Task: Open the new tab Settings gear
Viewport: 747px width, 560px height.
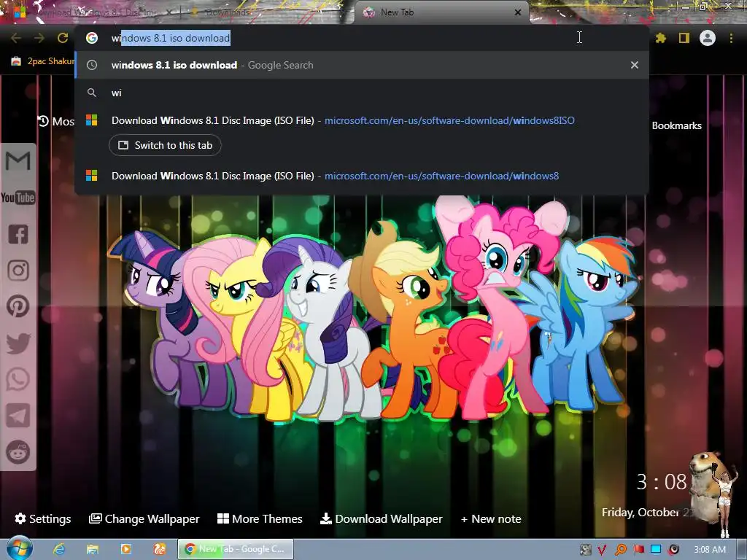Action: click(42, 518)
